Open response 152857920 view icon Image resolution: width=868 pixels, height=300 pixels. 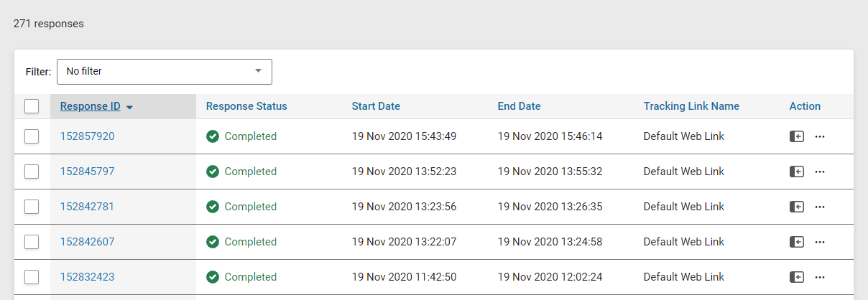click(796, 136)
